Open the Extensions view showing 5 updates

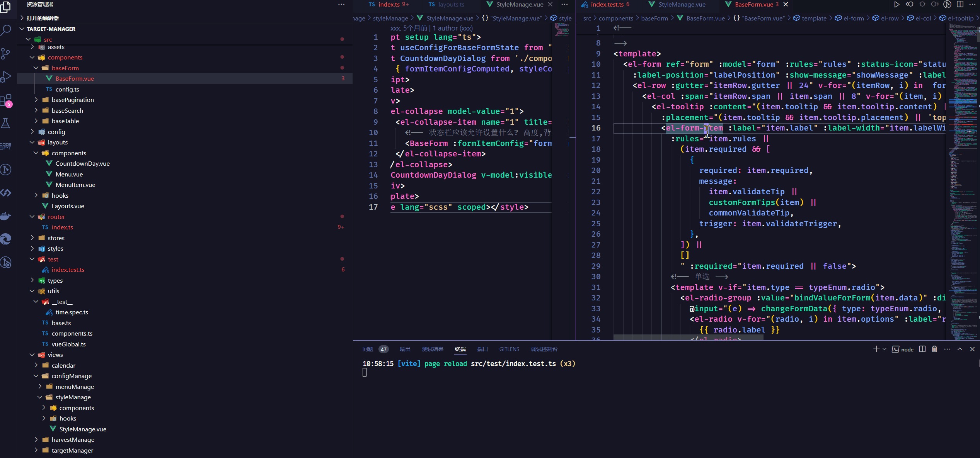point(6,100)
